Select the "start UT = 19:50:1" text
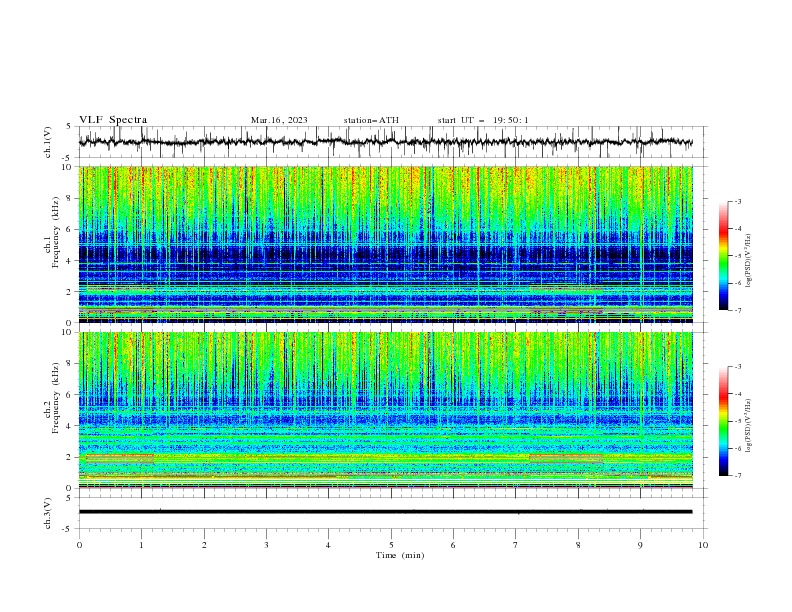Image resolution: width=792 pixels, height=612 pixels. 483,120
